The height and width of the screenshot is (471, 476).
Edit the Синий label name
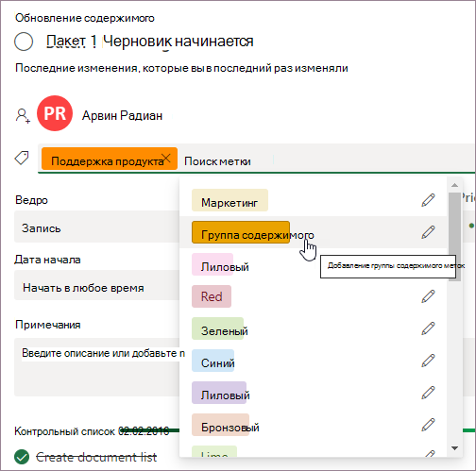coord(428,361)
